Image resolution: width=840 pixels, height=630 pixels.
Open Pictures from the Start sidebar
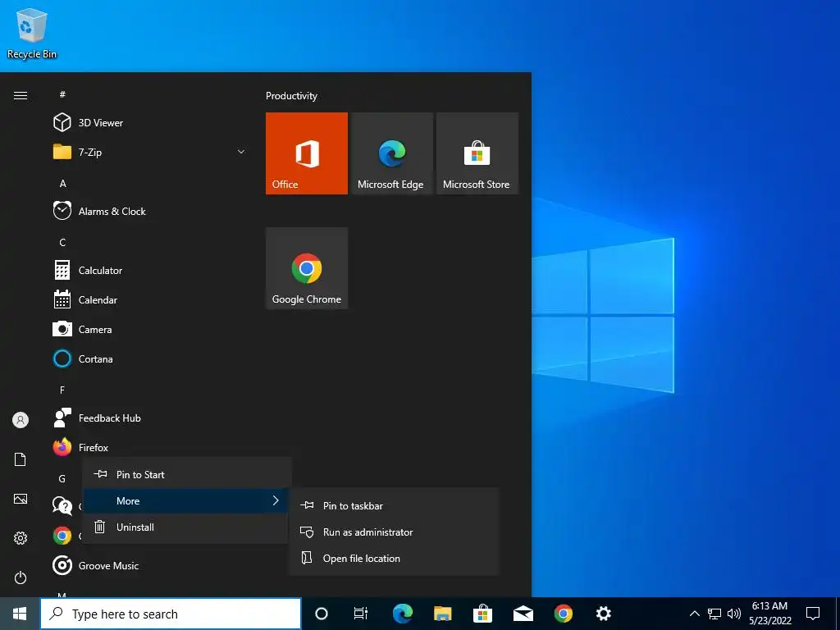(x=21, y=499)
